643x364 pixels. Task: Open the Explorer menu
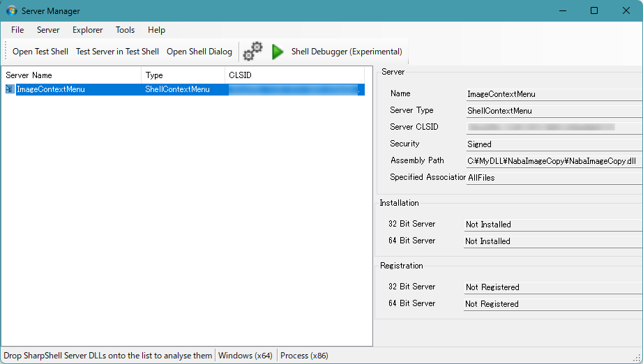pyautogui.click(x=87, y=30)
